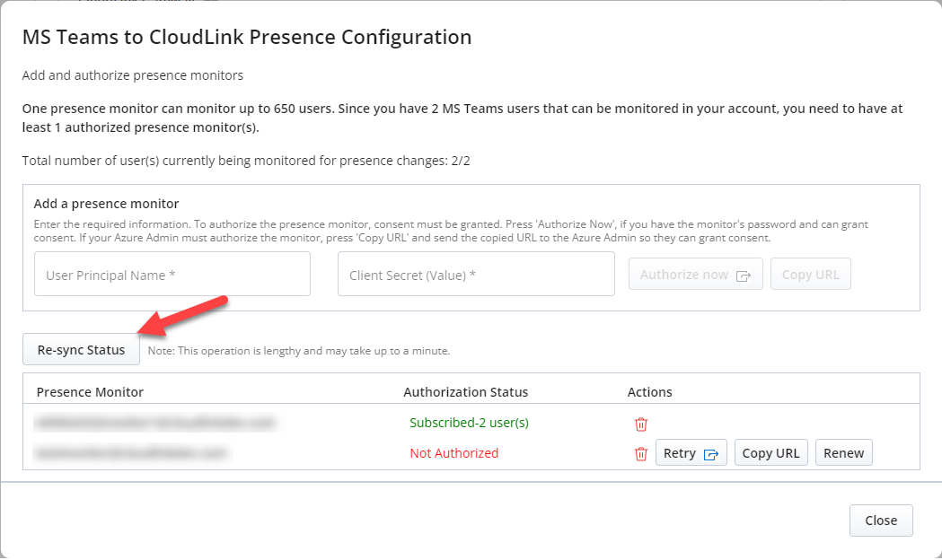
Task: Delete the Not Authorized presence monitor
Action: [x=641, y=454]
